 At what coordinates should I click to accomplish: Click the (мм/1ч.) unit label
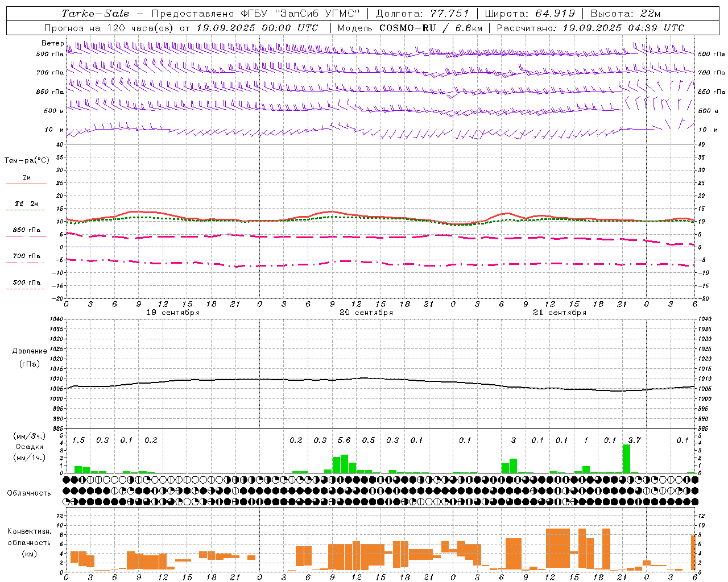point(29,458)
